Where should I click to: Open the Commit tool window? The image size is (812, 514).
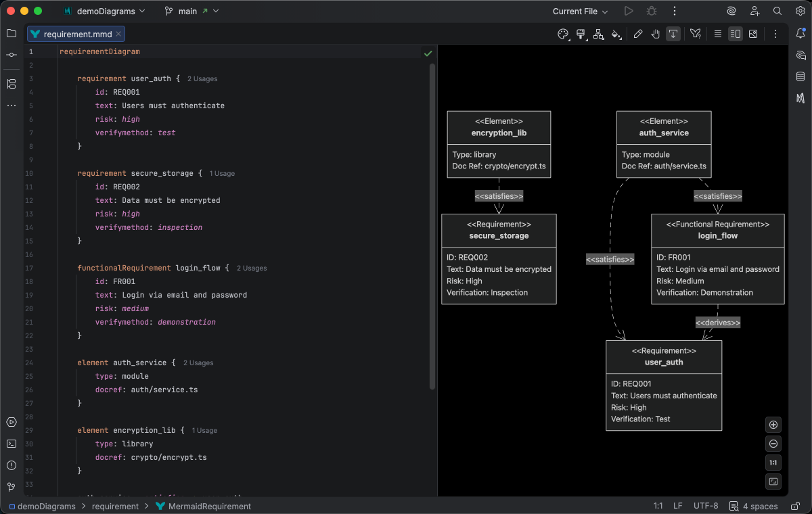tap(12, 55)
